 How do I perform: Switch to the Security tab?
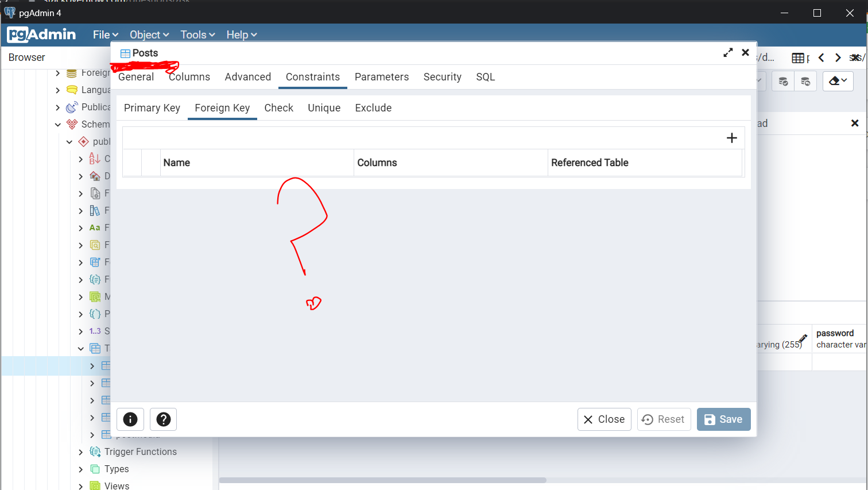coord(443,77)
